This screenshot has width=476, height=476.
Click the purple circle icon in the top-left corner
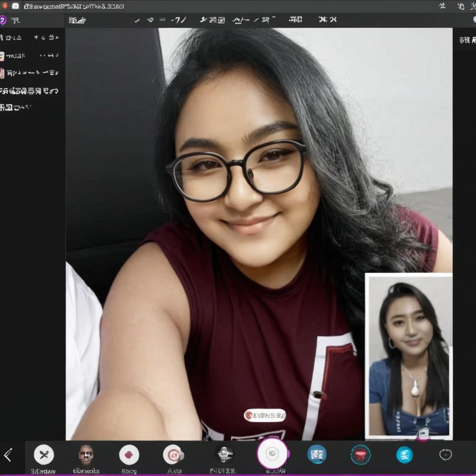3,20
